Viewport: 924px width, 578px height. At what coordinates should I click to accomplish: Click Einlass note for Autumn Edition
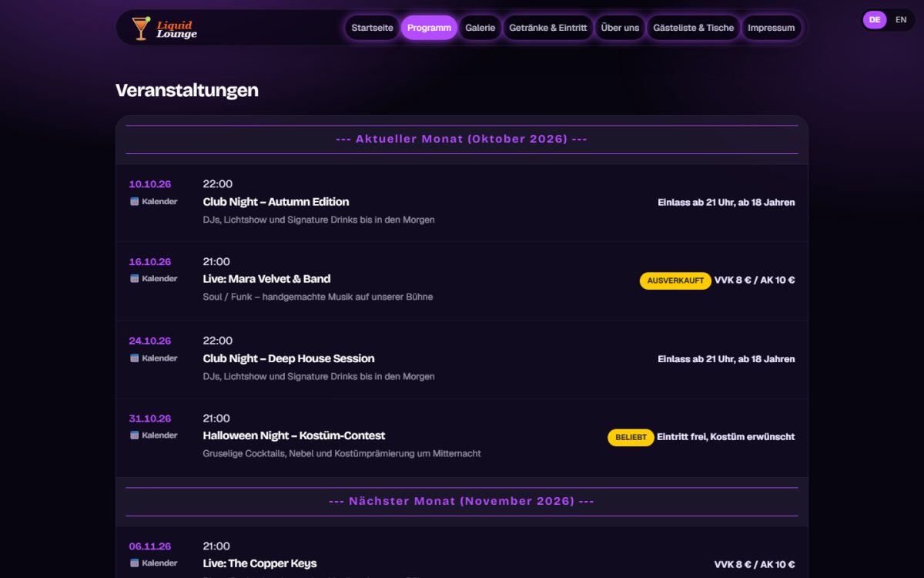point(726,203)
